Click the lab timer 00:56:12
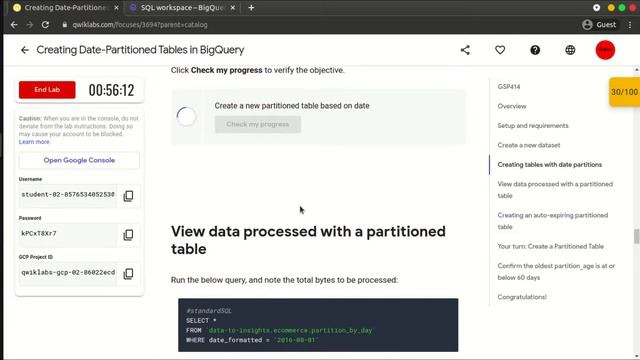Image resolution: width=640 pixels, height=360 pixels. (x=111, y=90)
